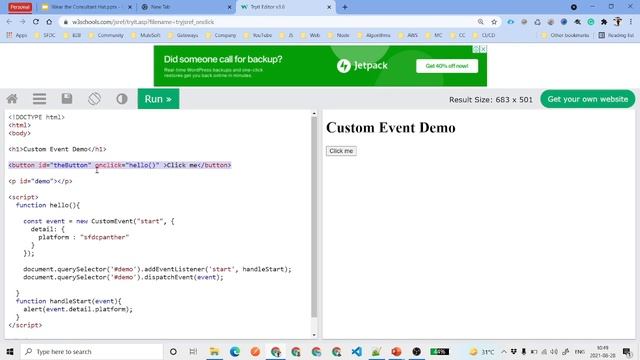Bookmark this page with the star icon
640x360 pixels.
click(494, 22)
